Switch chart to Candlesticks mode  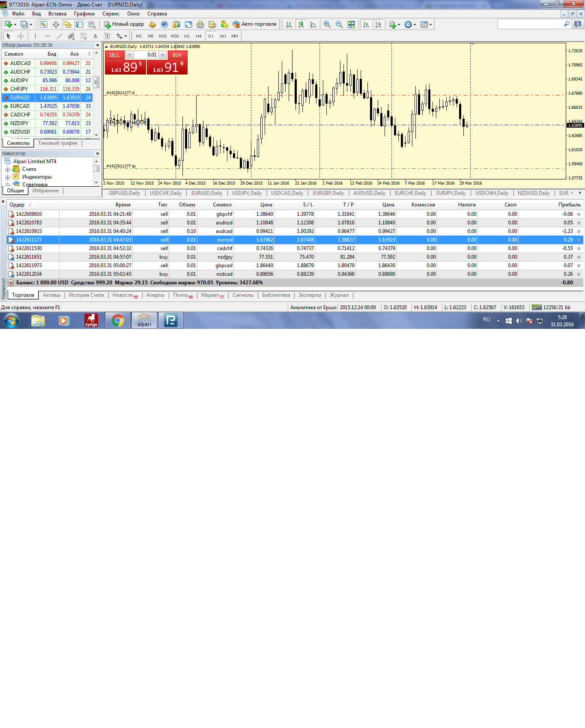[301, 24]
